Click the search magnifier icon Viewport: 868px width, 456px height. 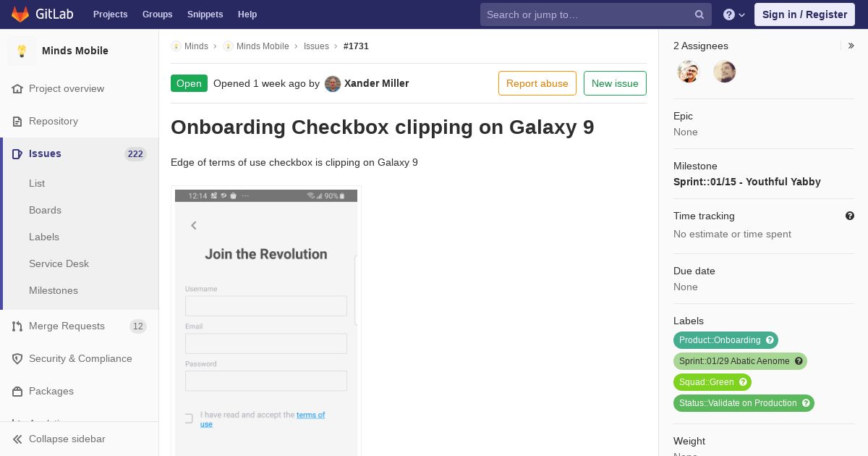point(699,14)
